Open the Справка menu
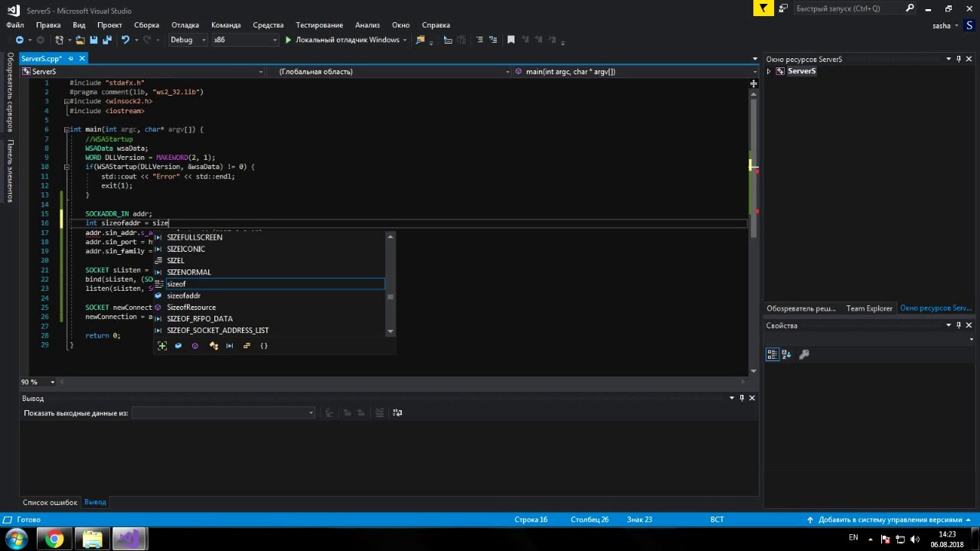 [436, 24]
